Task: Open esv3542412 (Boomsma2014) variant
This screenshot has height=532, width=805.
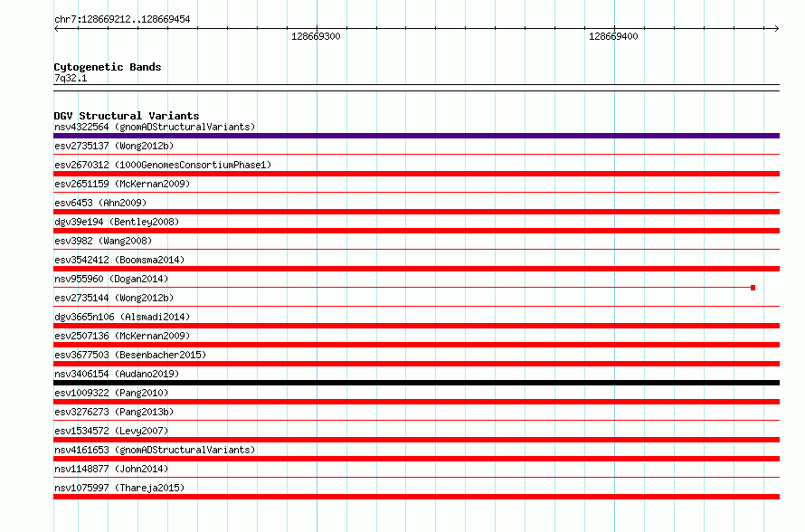Action: point(119,260)
